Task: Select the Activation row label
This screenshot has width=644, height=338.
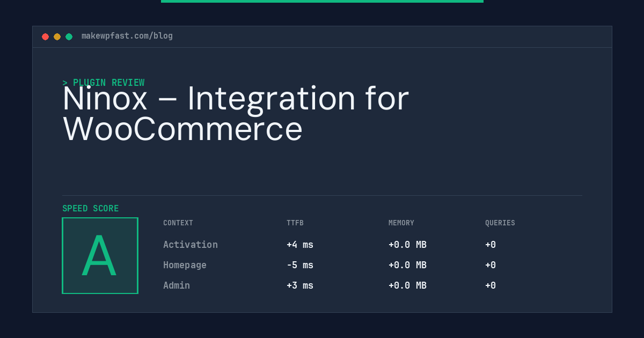Action: pyautogui.click(x=191, y=245)
